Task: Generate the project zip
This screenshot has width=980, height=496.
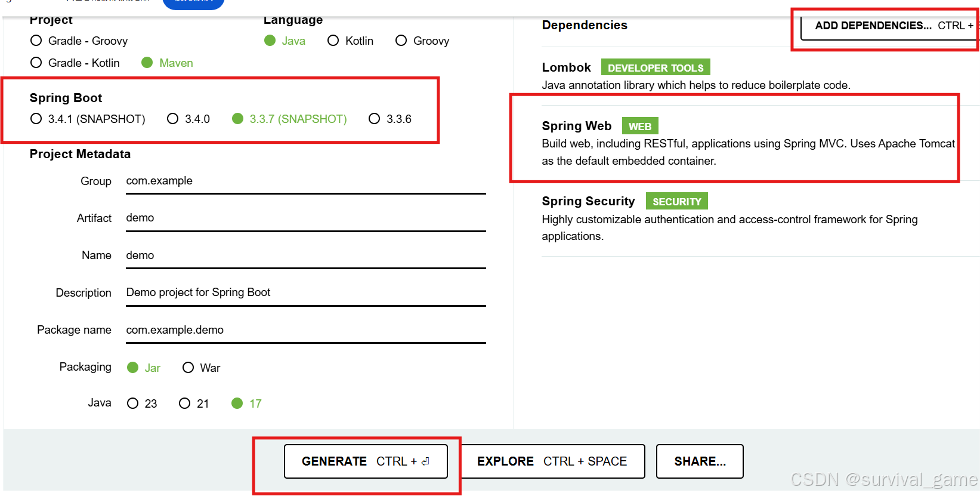Action: point(366,461)
